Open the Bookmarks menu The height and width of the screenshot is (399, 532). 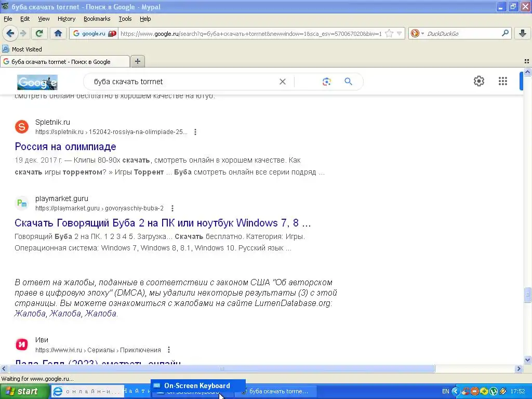click(97, 19)
